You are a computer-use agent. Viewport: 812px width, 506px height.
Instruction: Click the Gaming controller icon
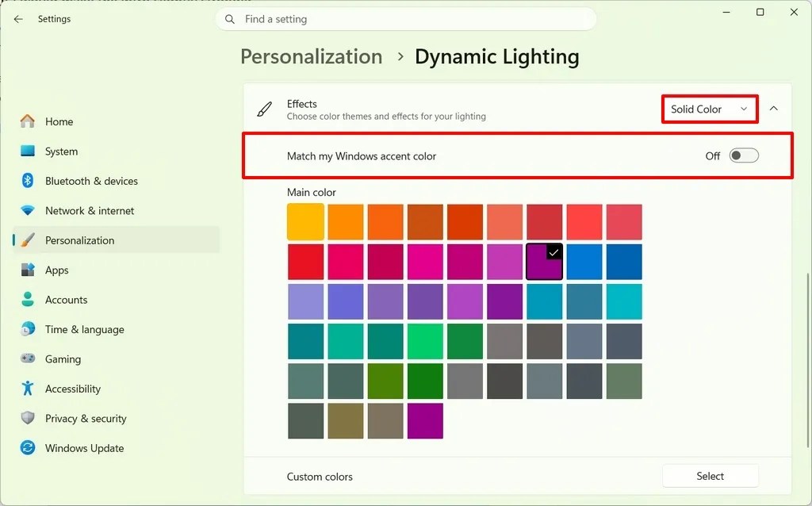pyautogui.click(x=28, y=358)
